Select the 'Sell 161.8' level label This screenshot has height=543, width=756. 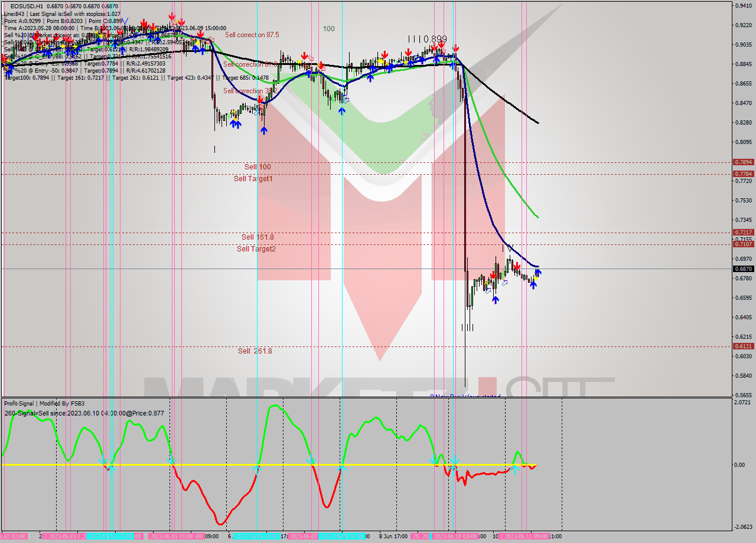(x=258, y=237)
